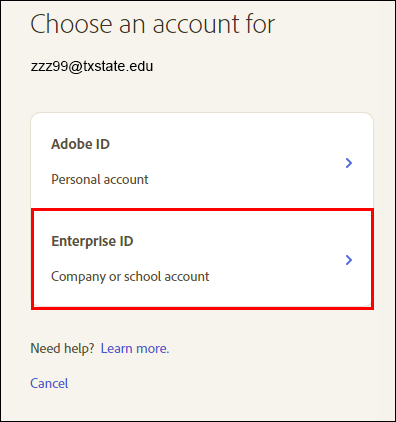Click the chevron arrow next to Adobe ID
The image size is (396, 422).
349,163
